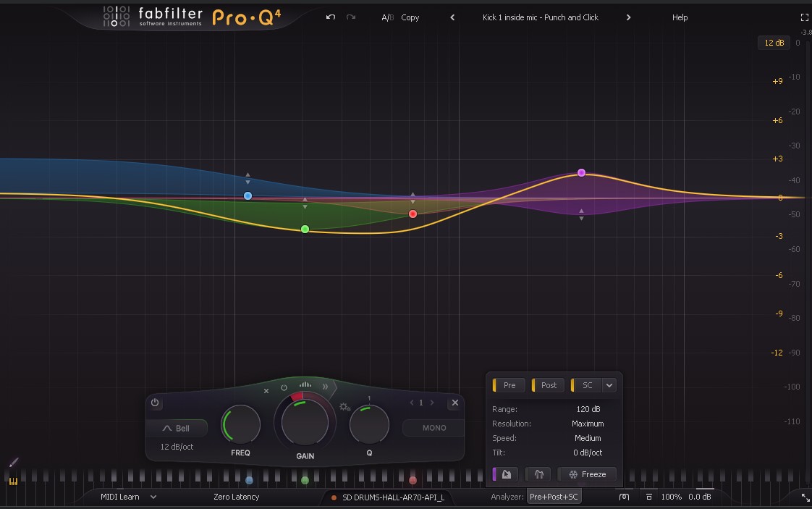The width and height of the screenshot is (812, 509).
Task: Toggle the Post analyzer button
Action: click(x=547, y=385)
